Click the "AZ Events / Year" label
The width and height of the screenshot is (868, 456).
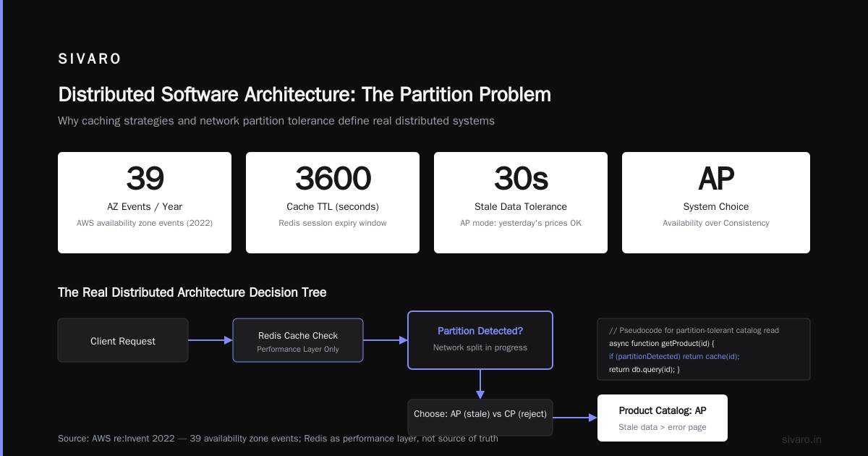145,207
